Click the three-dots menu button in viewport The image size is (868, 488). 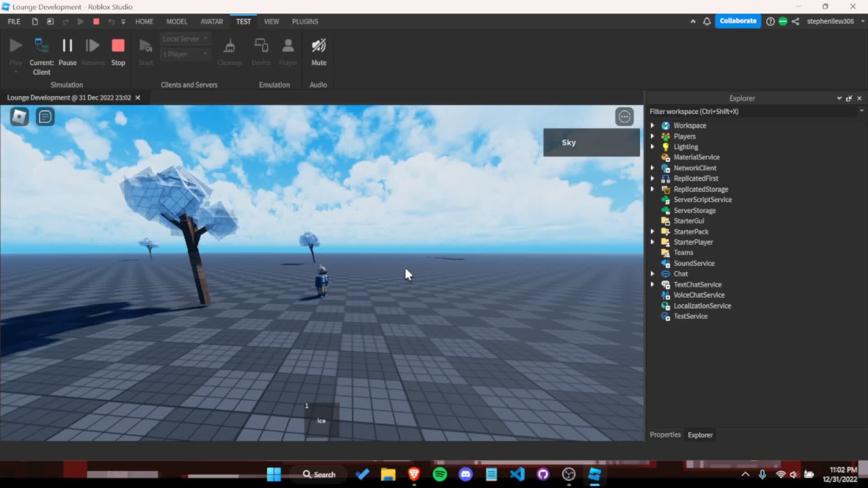coord(624,117)
